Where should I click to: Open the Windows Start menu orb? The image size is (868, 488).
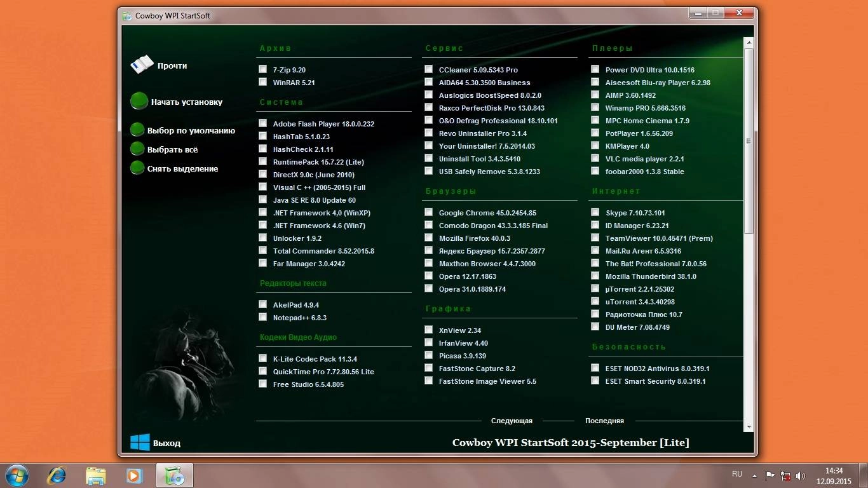[x=17, y=475]
